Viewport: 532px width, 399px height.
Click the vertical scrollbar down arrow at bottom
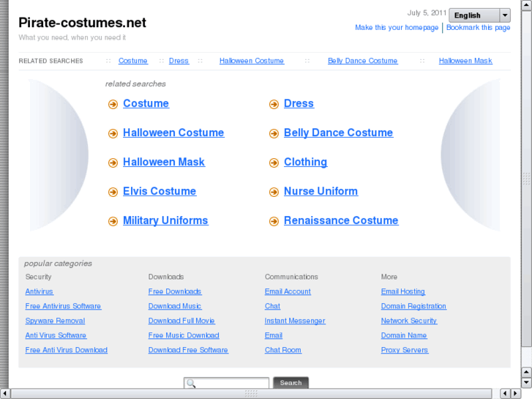point(527,383)
